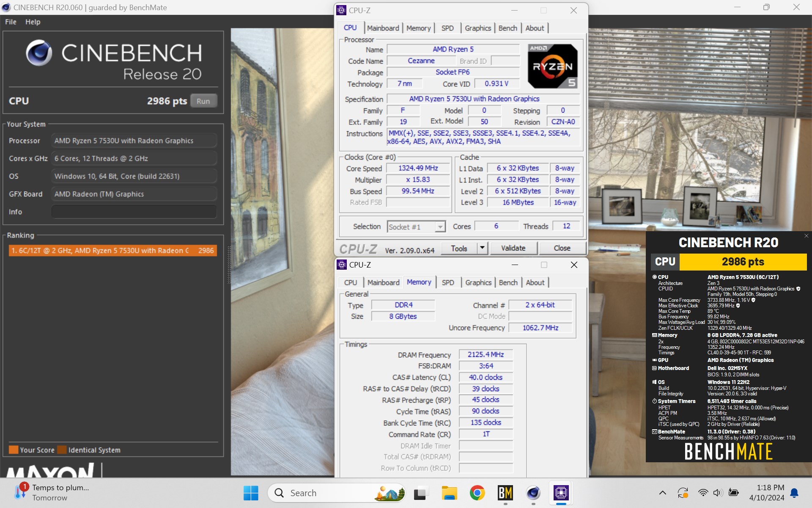Expand the Socket #1 selection dropdown
This screenshot has height=508, width=812.
(440, 227)
